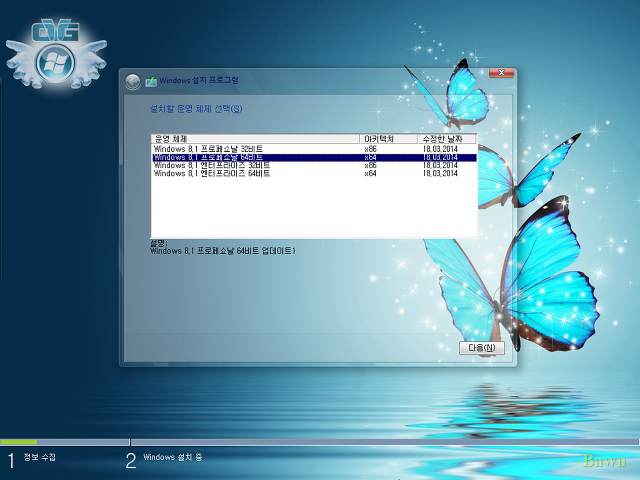This screenshot has height=480, width=640.
Task: Click x64 cell of 엔터프라이즈 64비트 row
Action: pos(370,173)
